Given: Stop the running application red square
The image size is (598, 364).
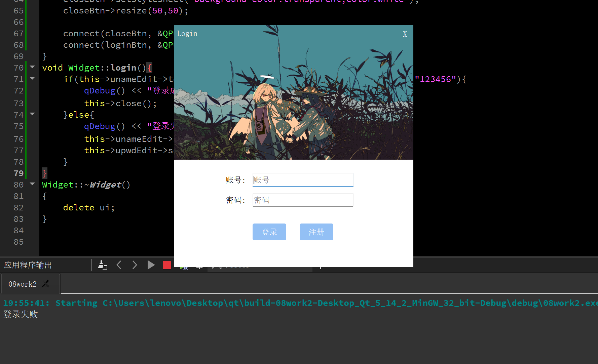Looking at the screenshot, I should (x=167, y=265).
